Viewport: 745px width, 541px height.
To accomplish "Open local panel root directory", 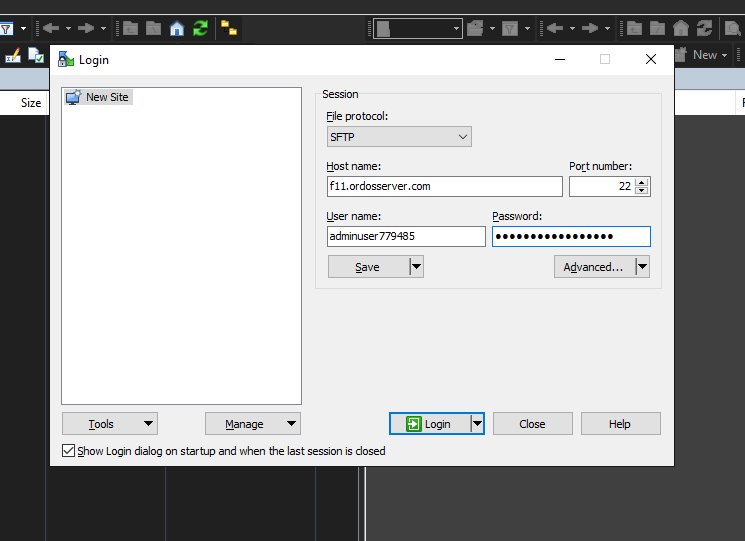I will click(x=153, y=28).
